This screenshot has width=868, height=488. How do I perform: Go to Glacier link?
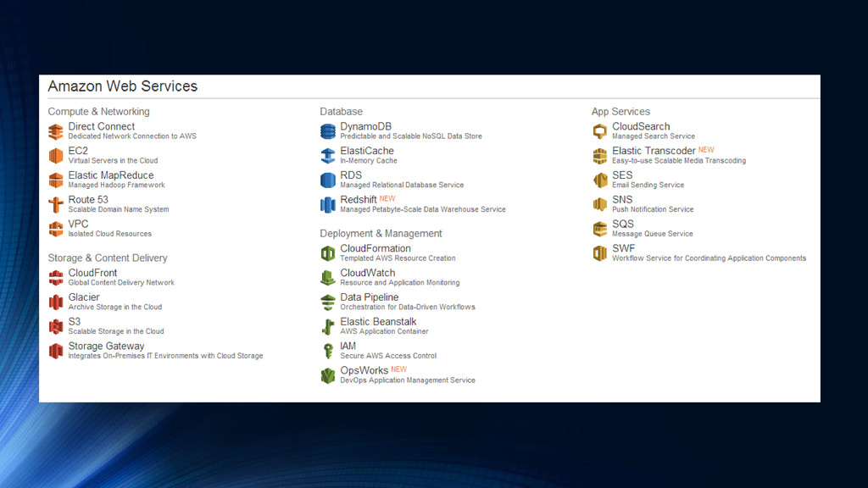coord(84,297)
